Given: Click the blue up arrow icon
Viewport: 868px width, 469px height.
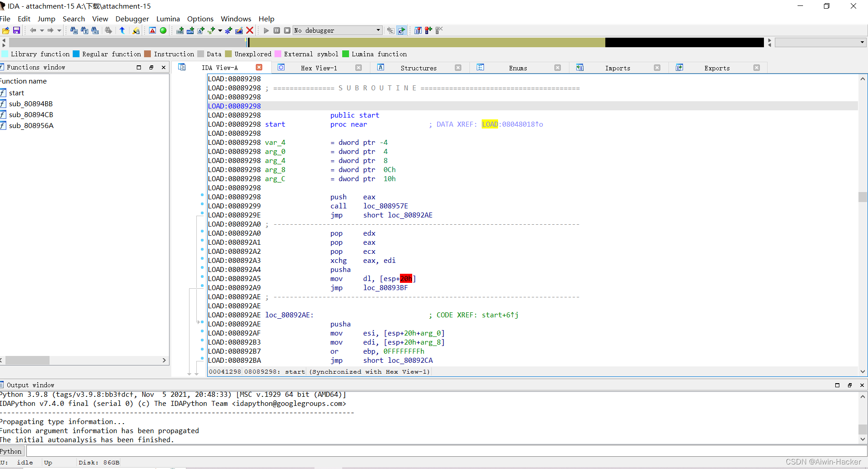Looking at the screenshot, I should click(x=122, y=30).
